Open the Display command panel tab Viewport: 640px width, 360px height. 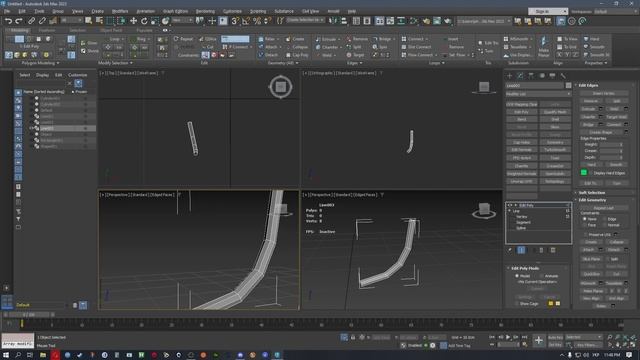tap(553, 76)
